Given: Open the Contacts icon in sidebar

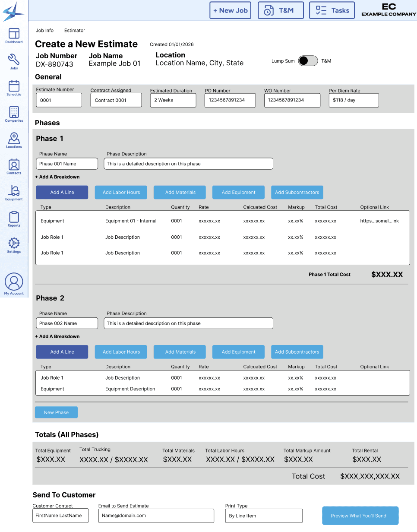Looking at the screenshot, I should tap(14, 167).
